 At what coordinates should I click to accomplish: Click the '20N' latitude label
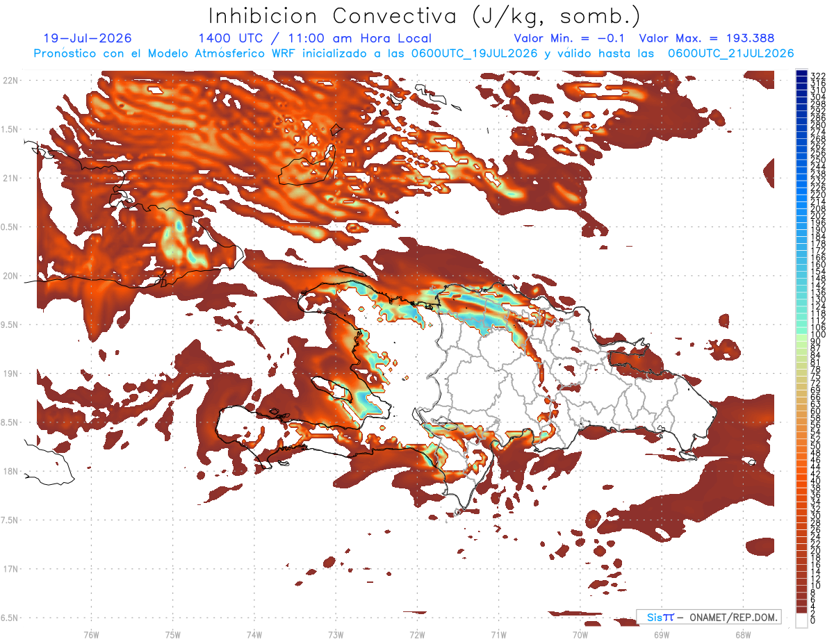coord(9,276)
